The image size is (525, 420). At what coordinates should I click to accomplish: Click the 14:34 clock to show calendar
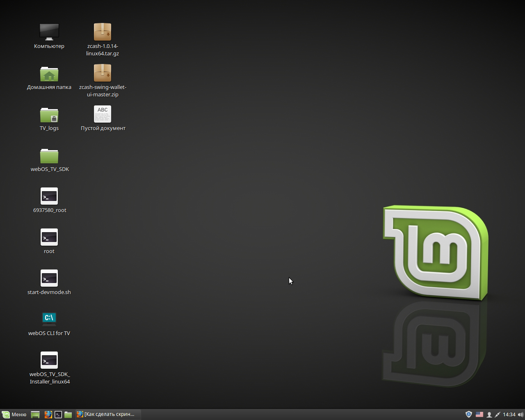coord(509,414)
